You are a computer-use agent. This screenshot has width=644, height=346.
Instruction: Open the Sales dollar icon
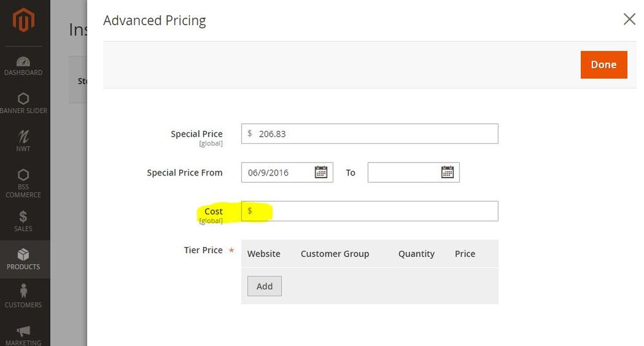pyautogui.click(x=23, y=216)
